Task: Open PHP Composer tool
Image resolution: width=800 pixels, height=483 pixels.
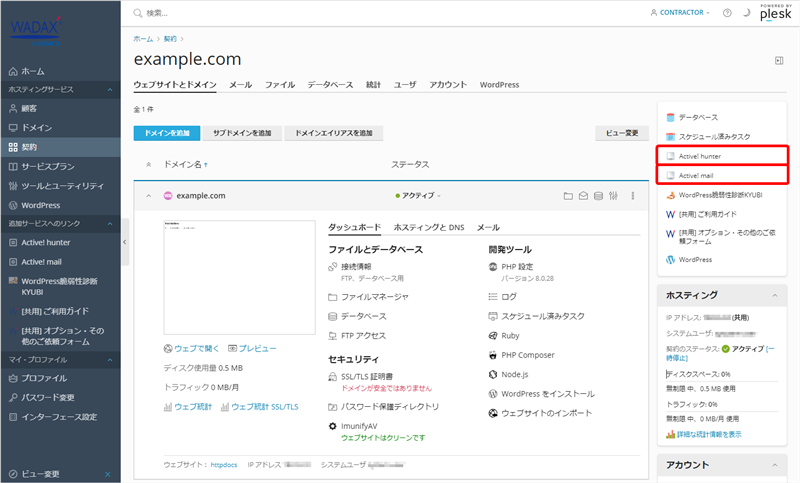Action: tap(527, 354)
